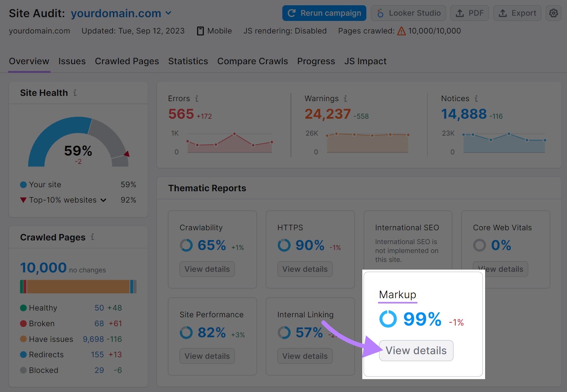Click the 'Updated: Tue, Sep 12, 2023' text
567x392 pixels.
133,31
